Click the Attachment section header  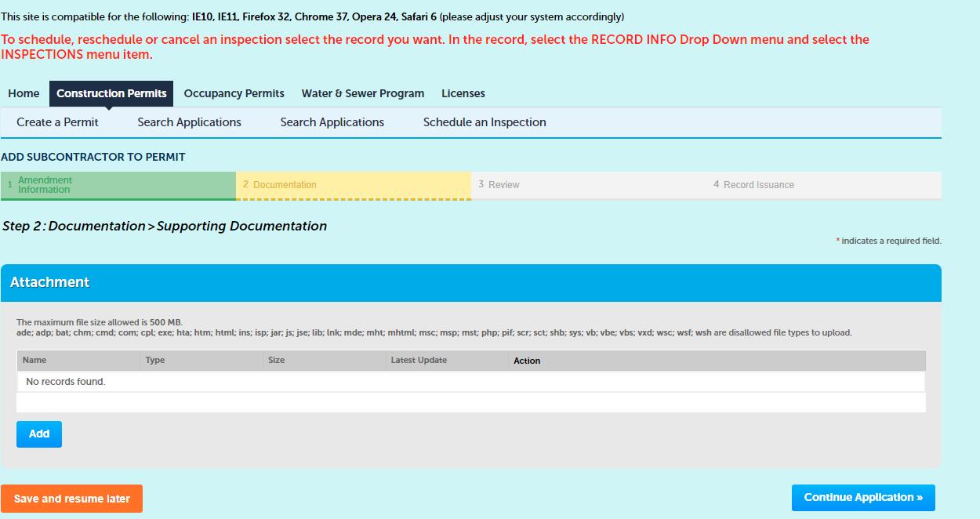pos(470,283)
